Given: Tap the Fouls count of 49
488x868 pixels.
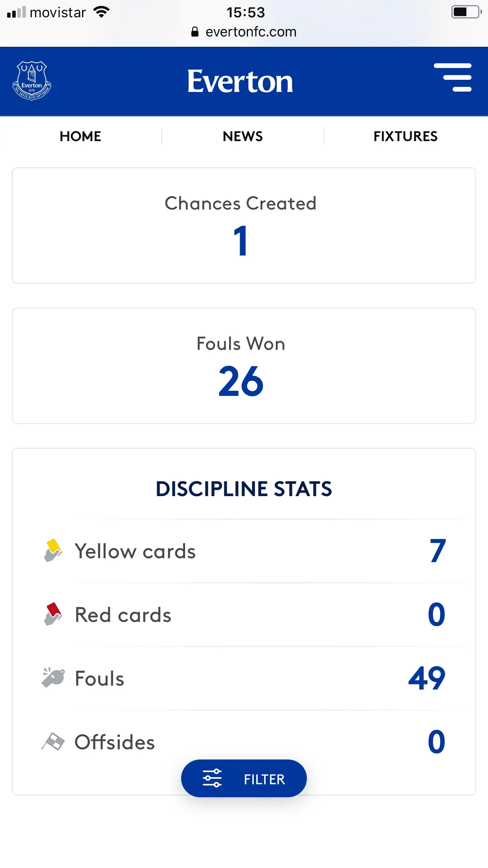Looking at the screenshot, I should point(427,678).
